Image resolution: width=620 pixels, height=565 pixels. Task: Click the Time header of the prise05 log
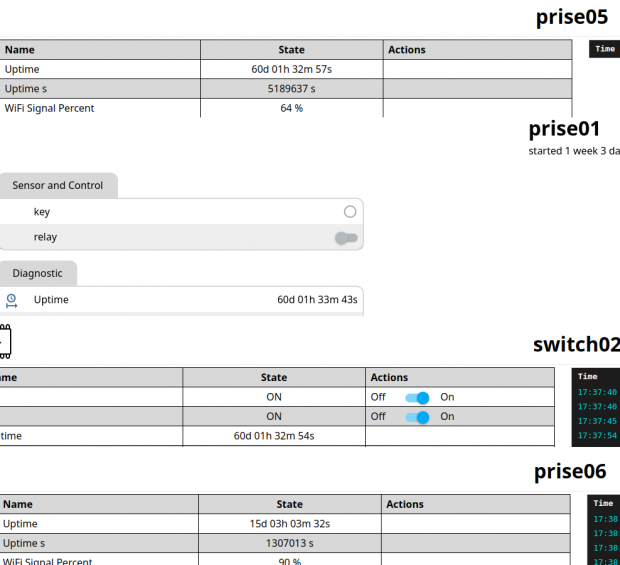[605, 49]
